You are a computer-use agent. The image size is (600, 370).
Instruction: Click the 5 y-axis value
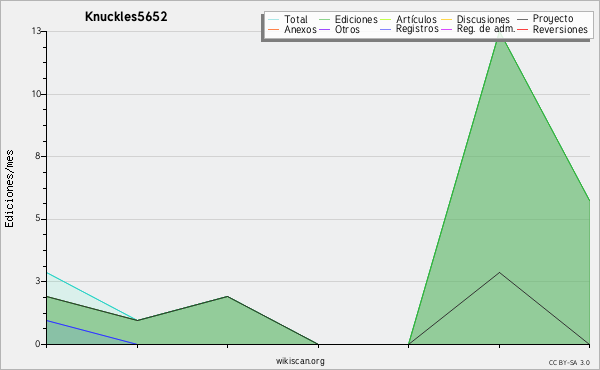38,218
